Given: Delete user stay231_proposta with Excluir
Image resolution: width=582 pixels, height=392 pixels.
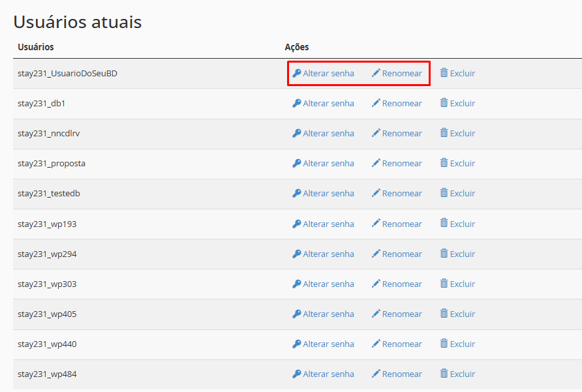Looking at the screenshot, I should point(462,164).
